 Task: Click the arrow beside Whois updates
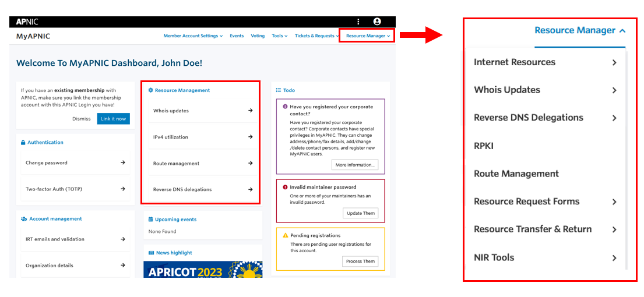tap(250, 111)
